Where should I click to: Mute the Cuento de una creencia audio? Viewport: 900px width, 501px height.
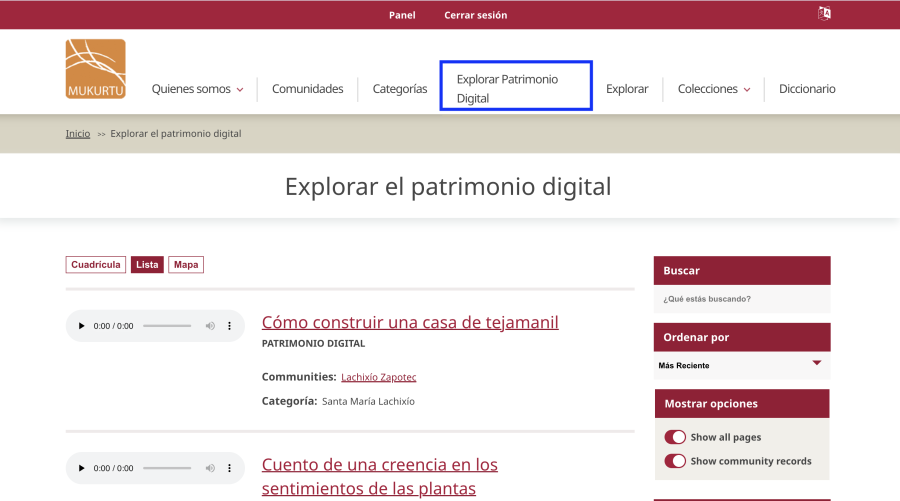point(210,468)
